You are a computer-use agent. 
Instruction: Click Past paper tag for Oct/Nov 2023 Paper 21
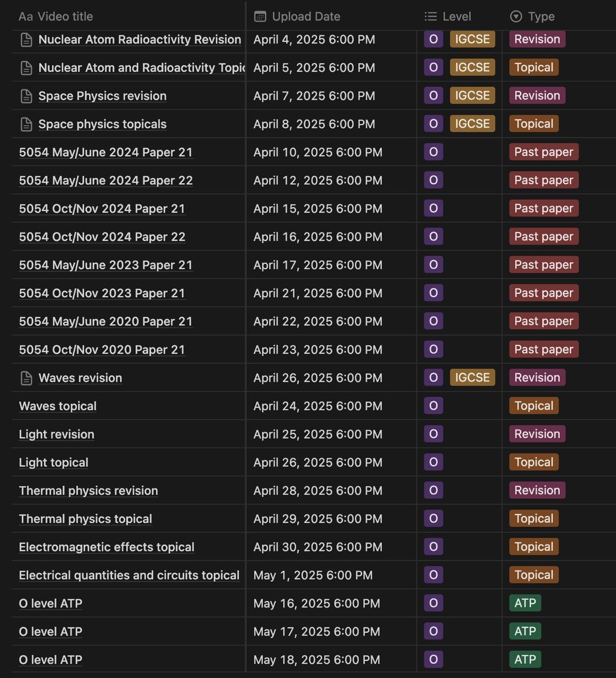[x=544, y=293]
